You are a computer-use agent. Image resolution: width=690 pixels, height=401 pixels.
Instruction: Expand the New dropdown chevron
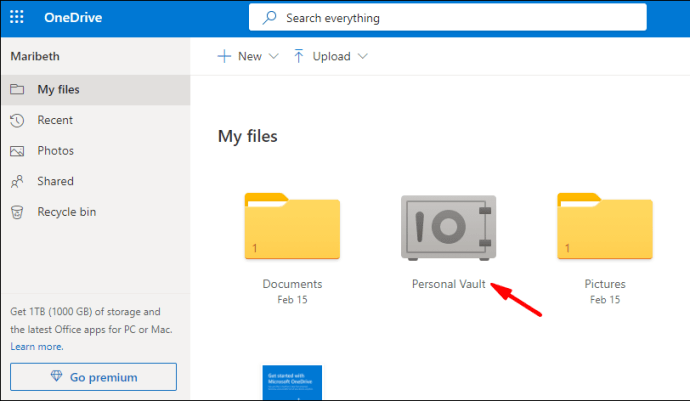pos(273,57)
